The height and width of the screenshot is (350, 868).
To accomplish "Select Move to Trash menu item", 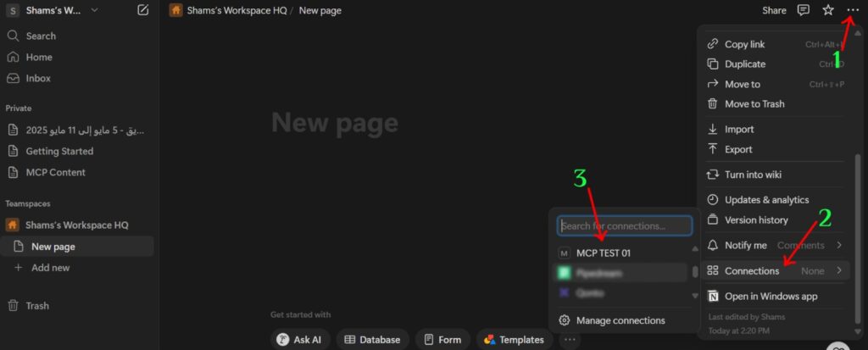I will pos(775,103).
